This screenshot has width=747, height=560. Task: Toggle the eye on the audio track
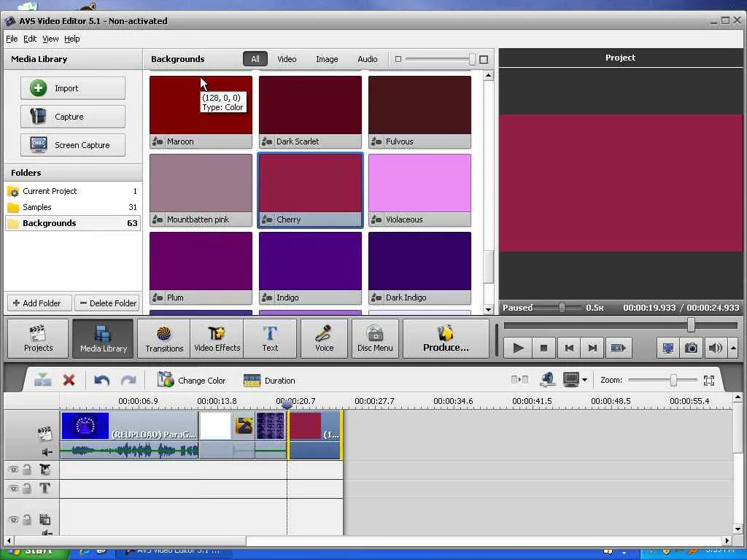12,520
